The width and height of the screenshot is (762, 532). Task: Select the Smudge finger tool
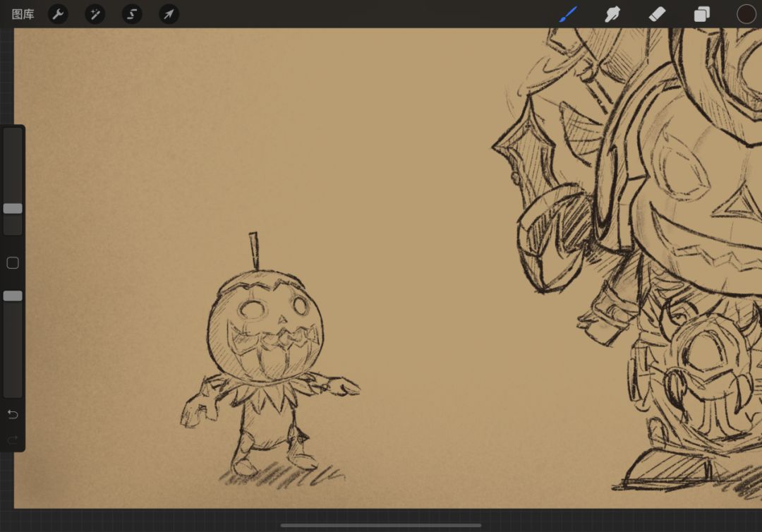pyautogui.click(x=612, y=14)
